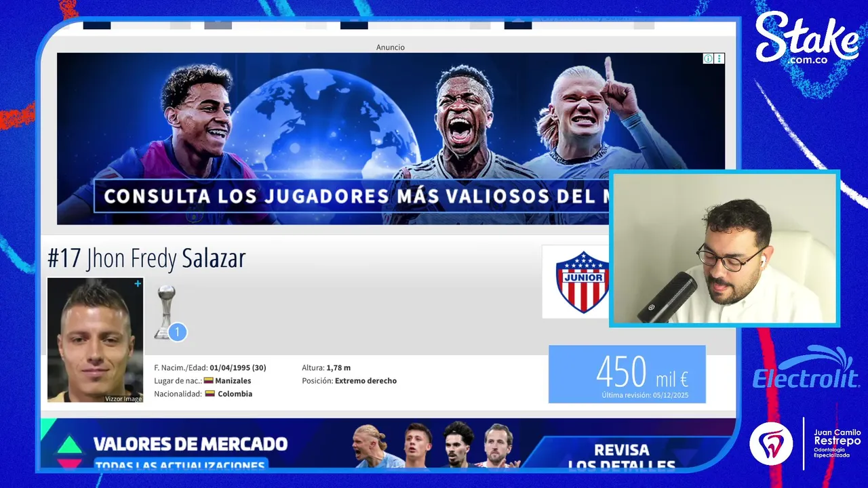Click the Juan Camilo Restrepo tooth logo
The width and height of the screenshot is (868, 488).
pyautogui.click(x=771, y=443)
